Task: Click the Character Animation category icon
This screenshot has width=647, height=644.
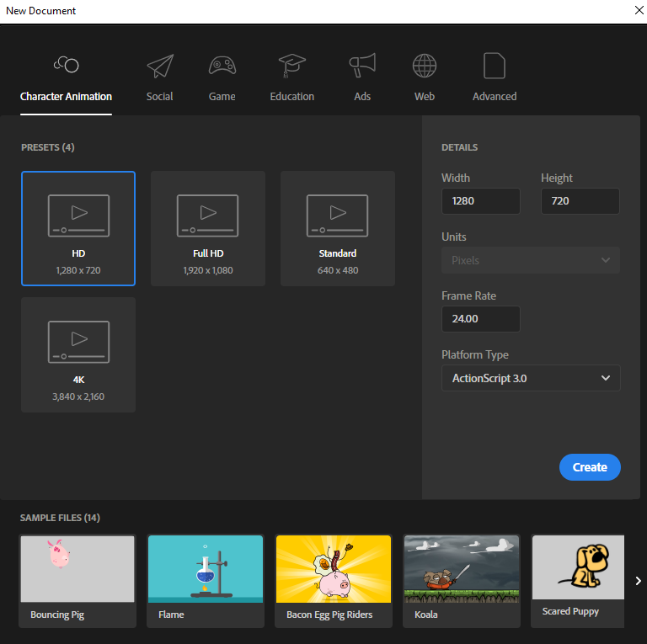Action: click(66, 64)
